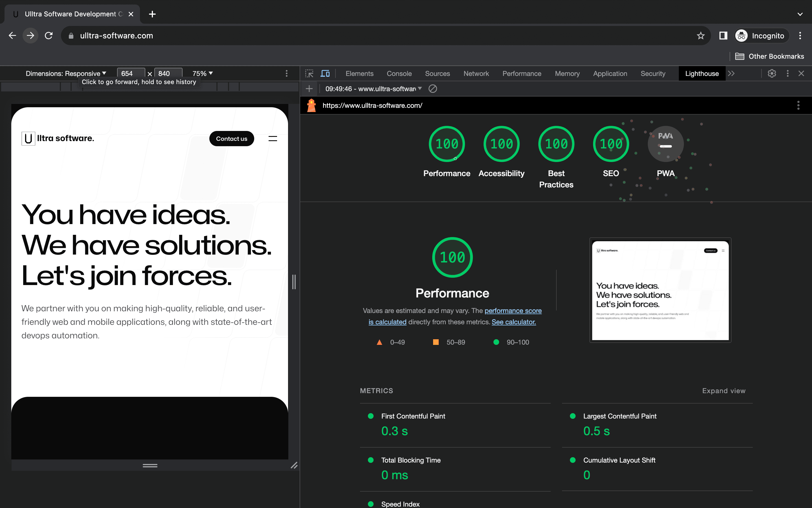This screenshot has height=508, width=812.
Task: Open the Elements panel
Action: click(x=359, y=74)
